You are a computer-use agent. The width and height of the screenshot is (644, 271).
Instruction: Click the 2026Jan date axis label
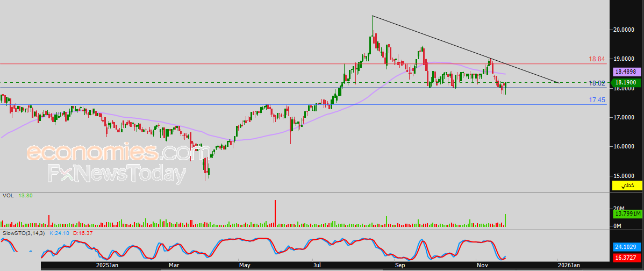(569, 266)
